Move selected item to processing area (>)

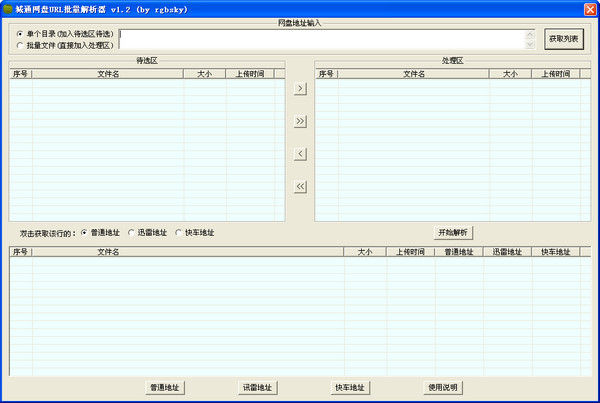(300, 89)
